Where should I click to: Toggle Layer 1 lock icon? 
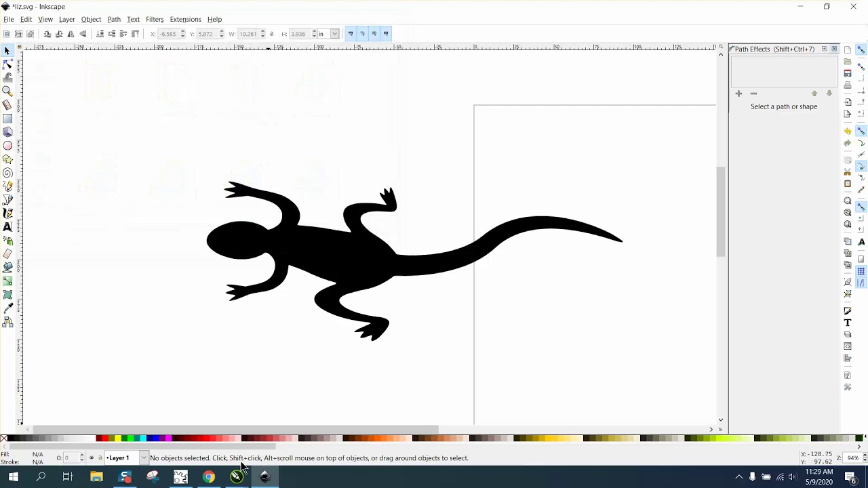coord(100,458)
